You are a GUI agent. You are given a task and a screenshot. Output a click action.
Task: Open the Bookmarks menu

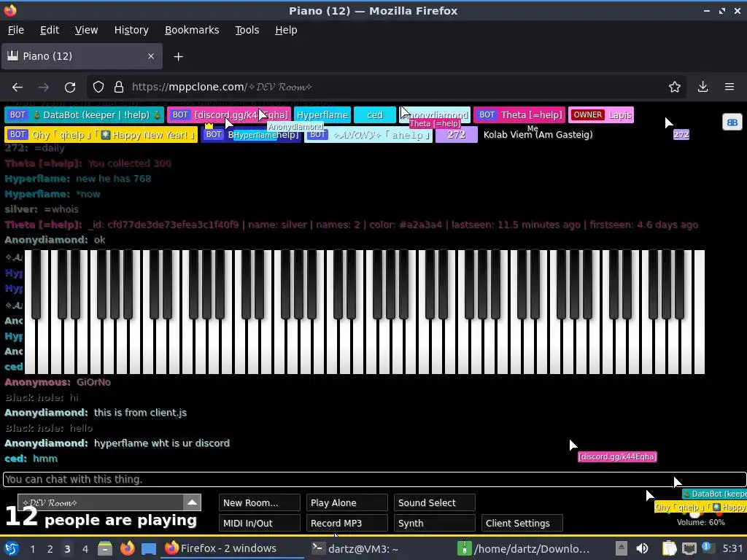192,30
